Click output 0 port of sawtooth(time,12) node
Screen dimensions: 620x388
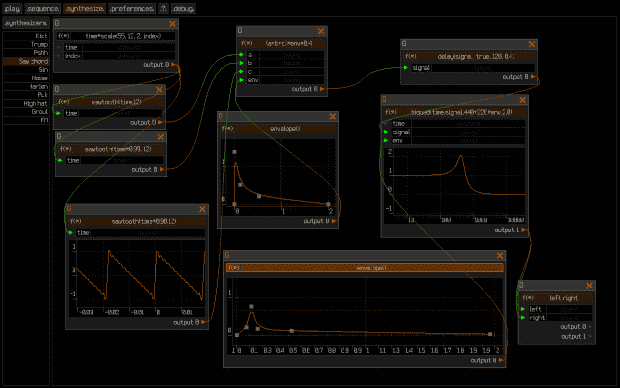point(160,123)
